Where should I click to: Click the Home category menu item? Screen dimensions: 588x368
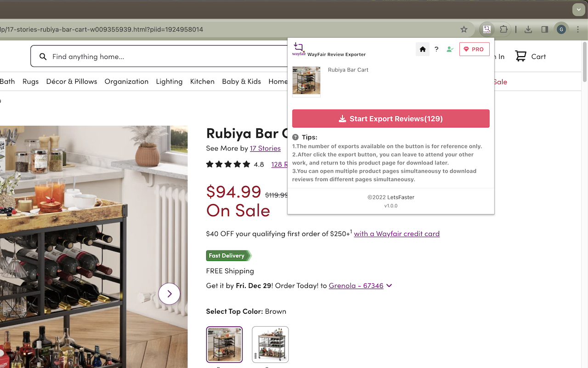pos(278,81)
